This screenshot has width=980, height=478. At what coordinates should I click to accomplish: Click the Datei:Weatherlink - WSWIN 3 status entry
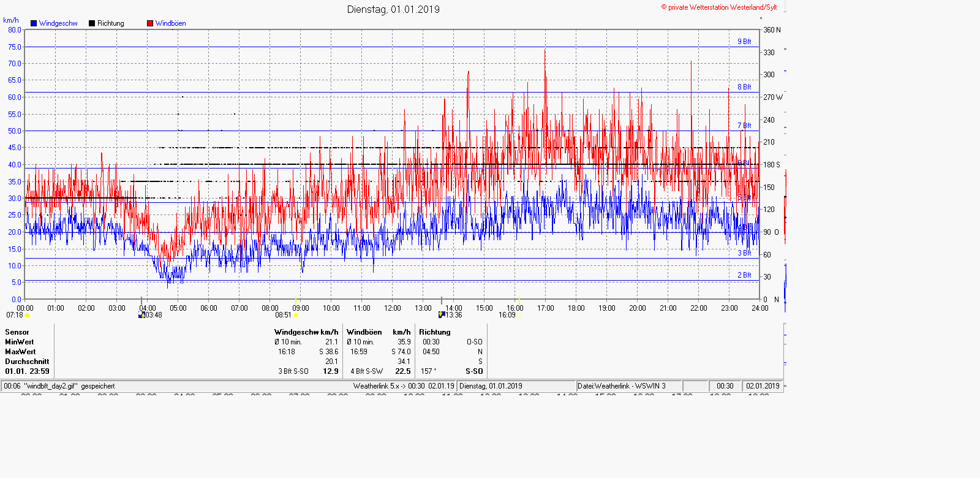click(622, 386)
